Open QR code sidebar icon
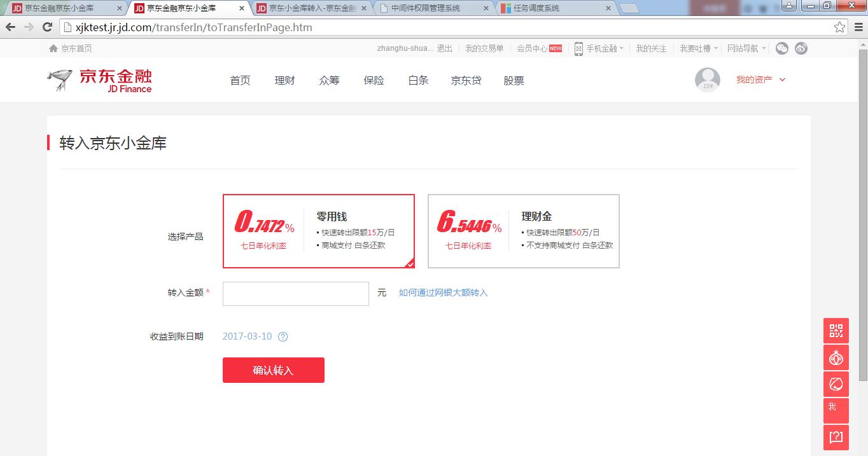The image size is (868, 456). (836, 331)
